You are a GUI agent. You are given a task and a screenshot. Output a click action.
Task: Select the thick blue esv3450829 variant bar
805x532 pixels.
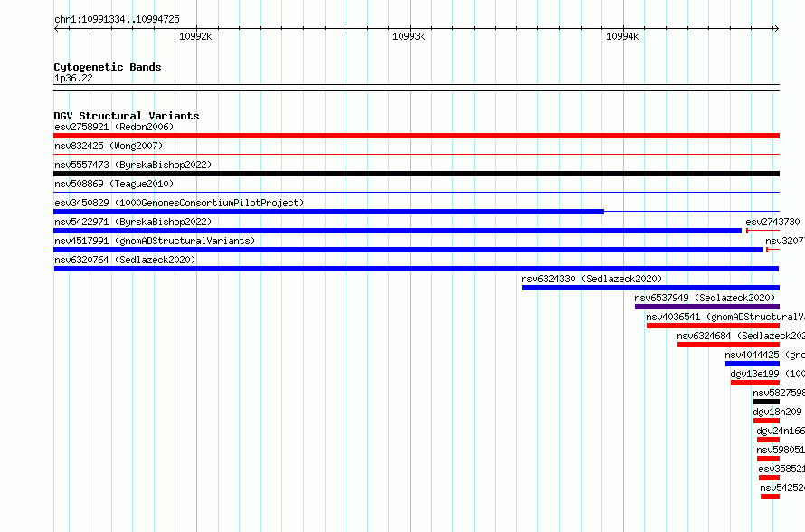point(328,212)
